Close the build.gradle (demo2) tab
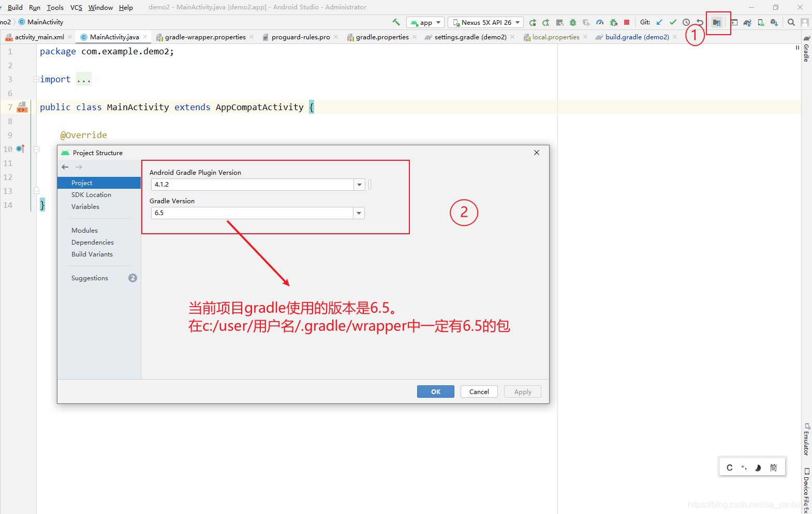Screen dimensions: 812x514 click(x=675, y=37)
